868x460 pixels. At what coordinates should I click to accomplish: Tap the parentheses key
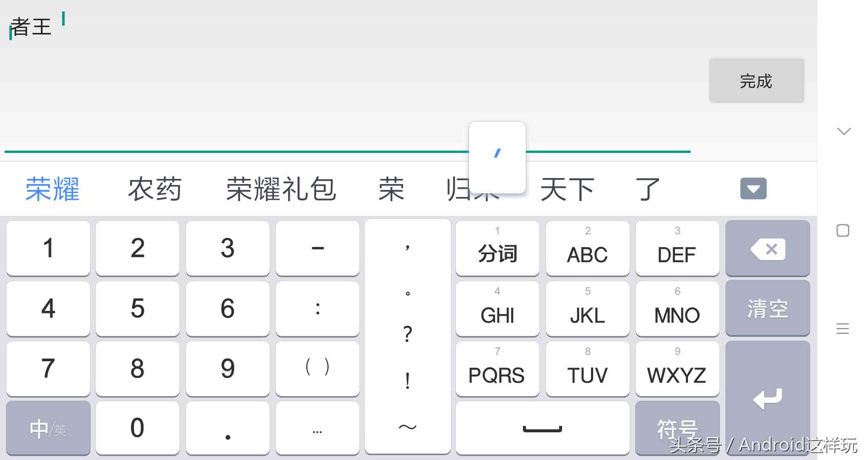click(317, 368)
